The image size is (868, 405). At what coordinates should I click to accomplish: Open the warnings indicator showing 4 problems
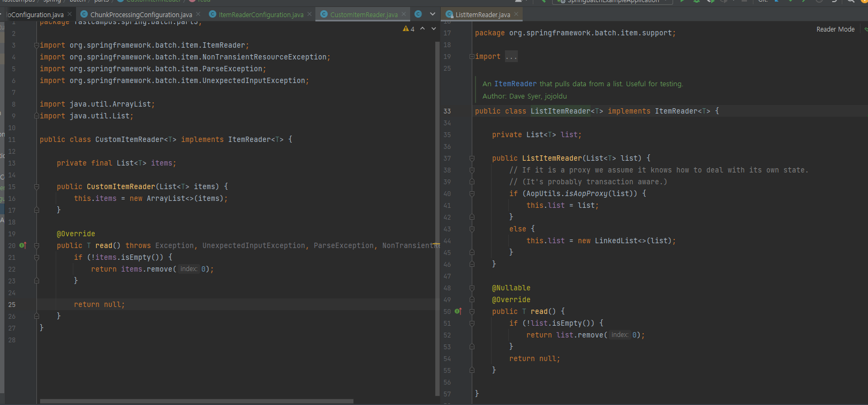(409, 29)
